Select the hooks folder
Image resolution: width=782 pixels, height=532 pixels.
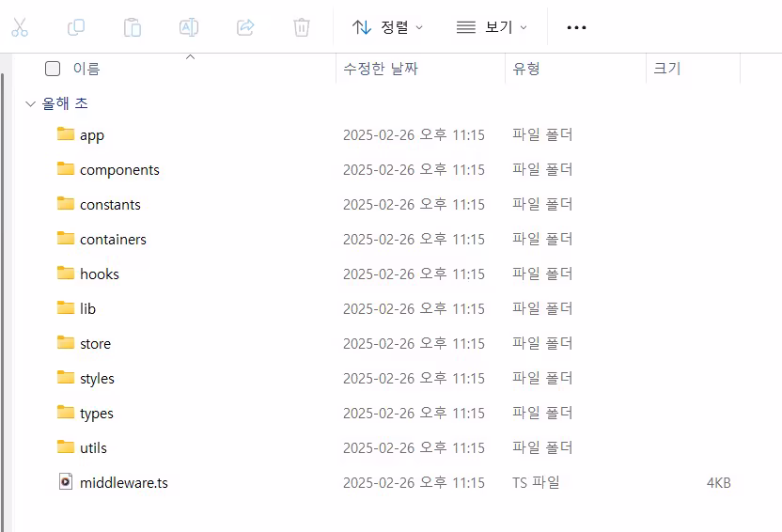tap(99, 274)
